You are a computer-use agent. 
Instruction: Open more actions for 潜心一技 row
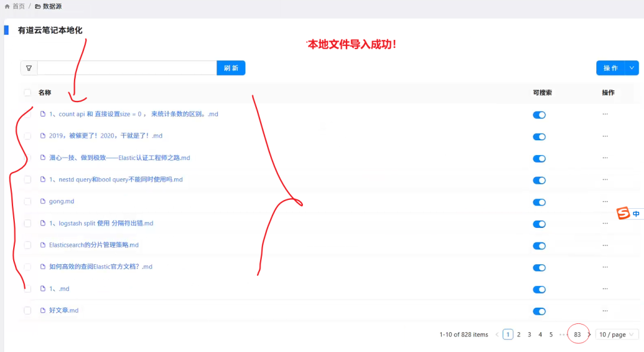point(605,158)
